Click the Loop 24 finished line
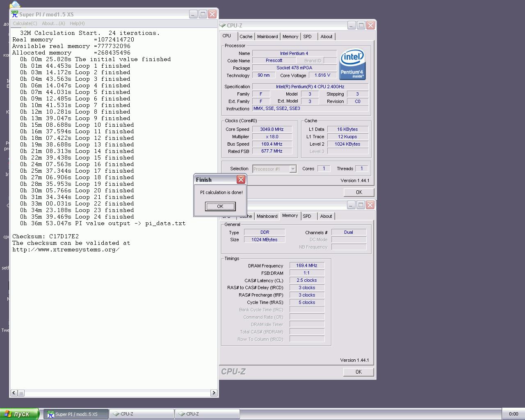The image size is (525, 420). click(x=77, y=217)
